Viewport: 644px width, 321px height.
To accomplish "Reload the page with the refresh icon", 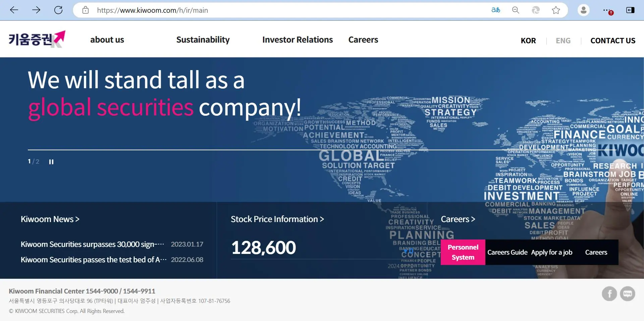I will [x=58, y=10].
